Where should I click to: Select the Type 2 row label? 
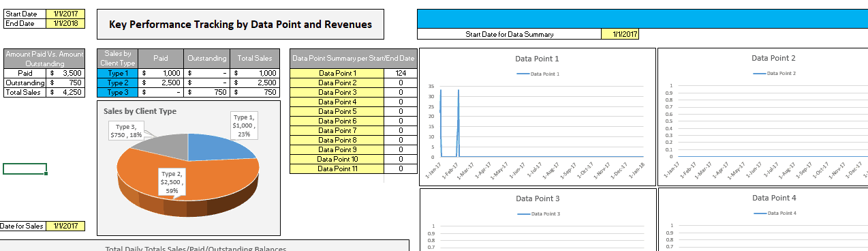tap(118, 83)
